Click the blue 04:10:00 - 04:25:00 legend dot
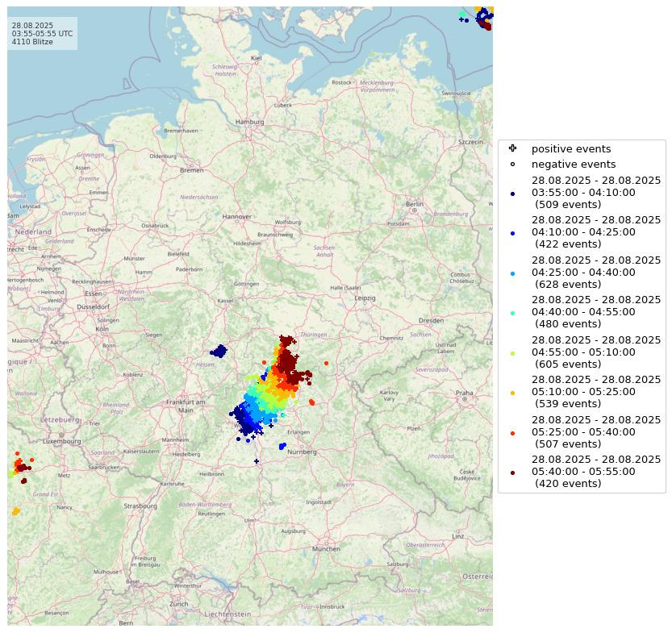This screenshot has height=633, width=672. (x=512, y=233)
